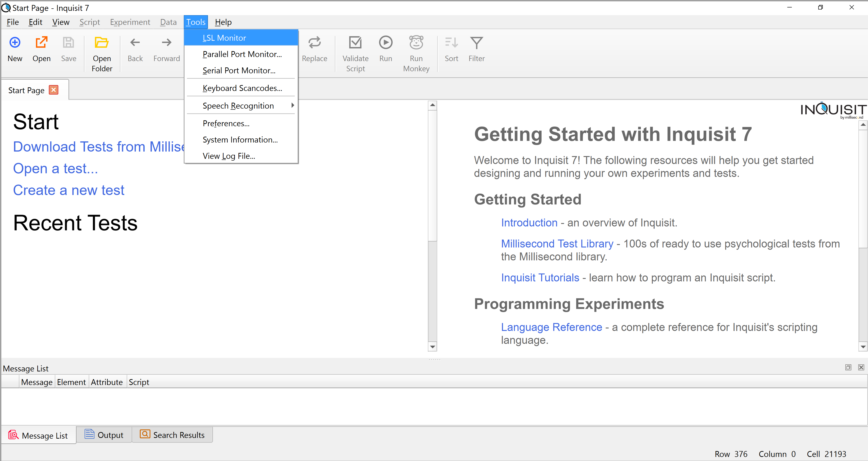Image resolution: width=868 pixels, height=461 pixels.
Task: Open the Script menu
Action: pyautogui.click(x=90, y=22)
